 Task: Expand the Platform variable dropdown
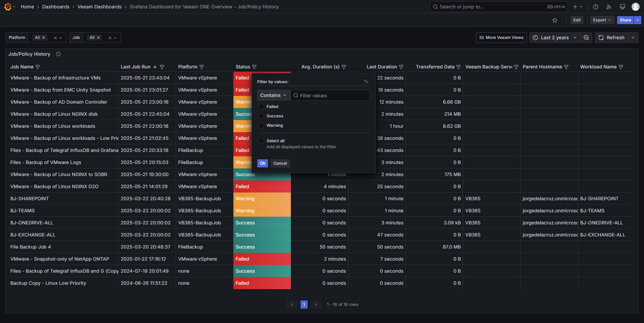click(x=61, y=38)
